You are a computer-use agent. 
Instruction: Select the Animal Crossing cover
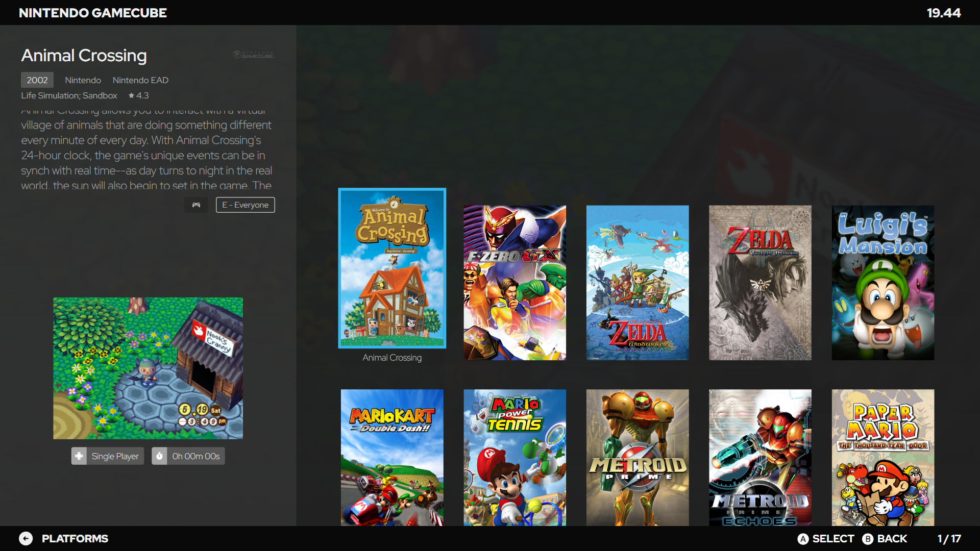(392, 268)
